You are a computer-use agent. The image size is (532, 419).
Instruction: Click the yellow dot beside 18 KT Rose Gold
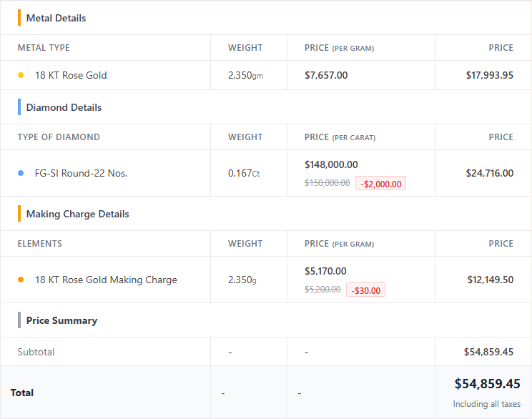pos(21,75)
